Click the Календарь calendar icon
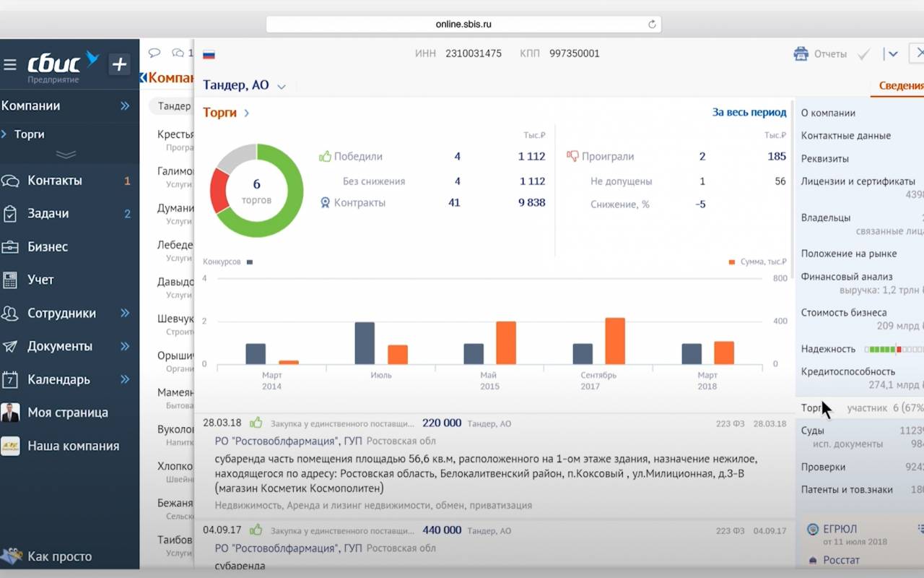Image resolution: width=924 pixels, height=578 pixels. click(x=10, y=379)
